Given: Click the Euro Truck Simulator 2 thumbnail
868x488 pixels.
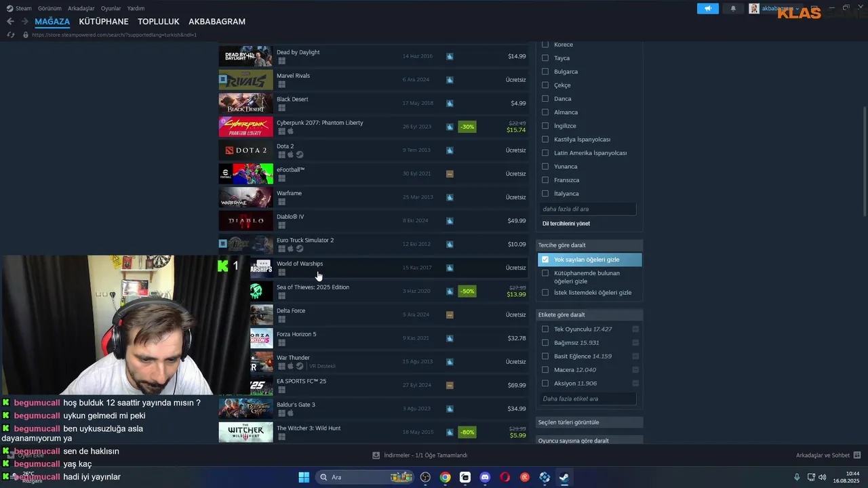Looking at the screenshot, I should pos(245,244).
